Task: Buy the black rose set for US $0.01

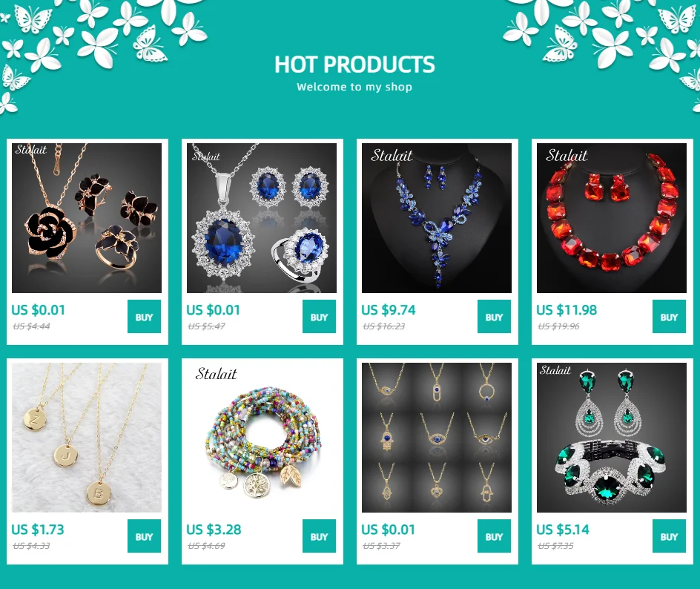Action: click(x=144, y=317)
